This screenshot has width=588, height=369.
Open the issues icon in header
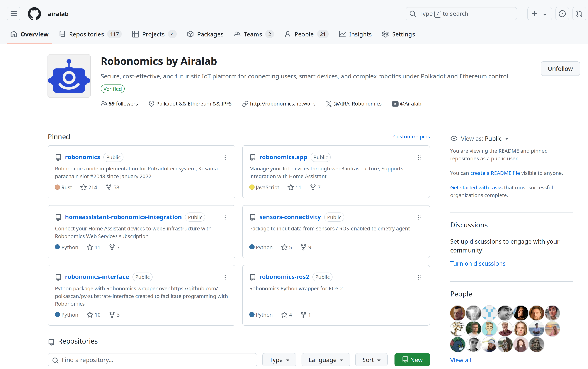pos(562,14)
